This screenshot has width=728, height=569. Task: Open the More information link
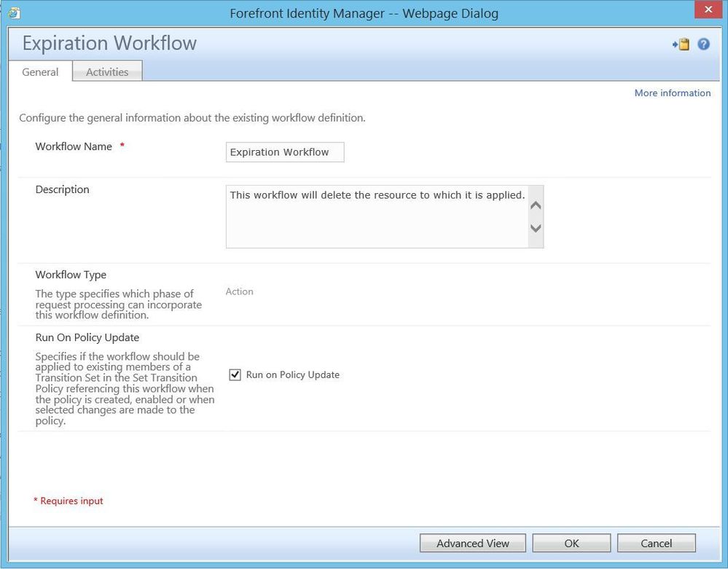coord(673,93)
